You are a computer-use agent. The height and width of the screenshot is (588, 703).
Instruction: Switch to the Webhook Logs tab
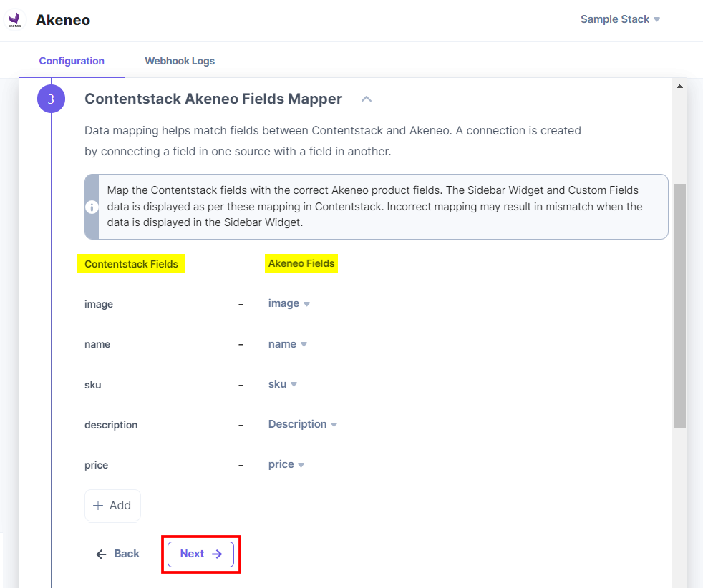[x=180, y=61]
